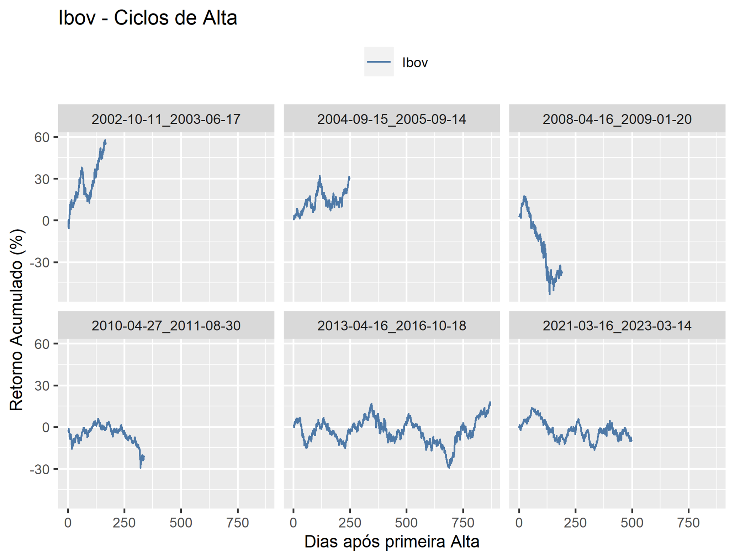The width and height of the screenshot is (735, 560).
Task: Click the peak of the 2002-2003 cycle line
Action: click(105, 141)
